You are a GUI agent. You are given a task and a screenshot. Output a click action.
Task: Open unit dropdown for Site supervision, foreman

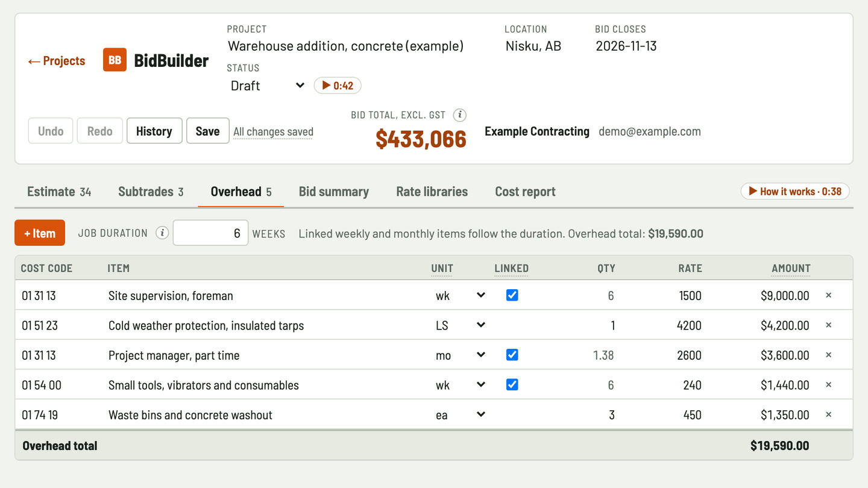click(x=460, y=295)
